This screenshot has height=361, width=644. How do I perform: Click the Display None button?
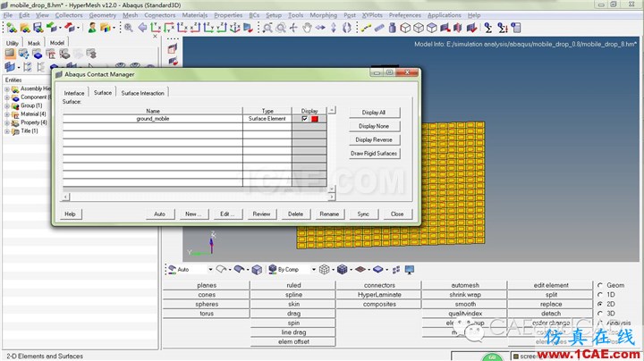point(374,126)
